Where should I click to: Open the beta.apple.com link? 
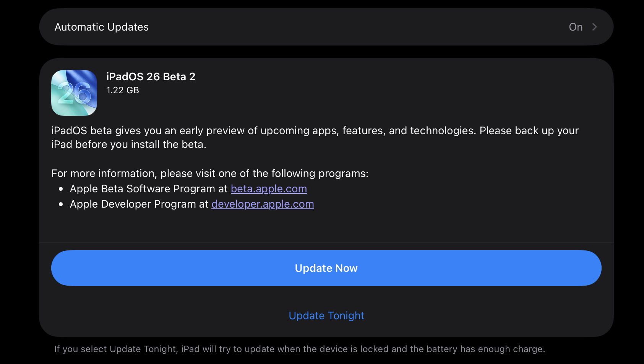(269, 189)
